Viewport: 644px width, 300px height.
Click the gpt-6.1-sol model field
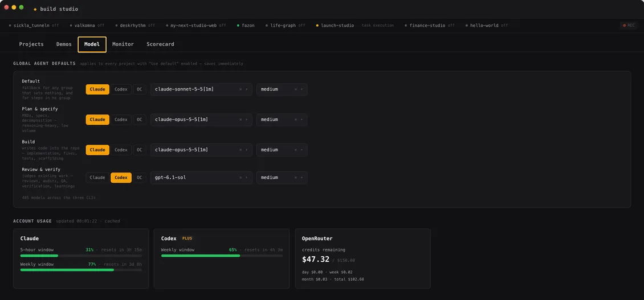point(201,178)
